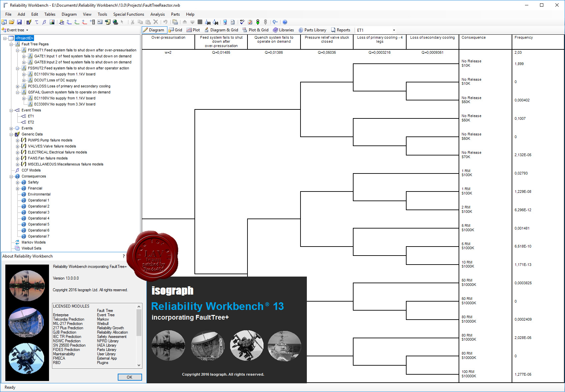This screenshot has height=392, width=565.
Task: Click the delete X toolbar icon
Action: click(156, 22)
